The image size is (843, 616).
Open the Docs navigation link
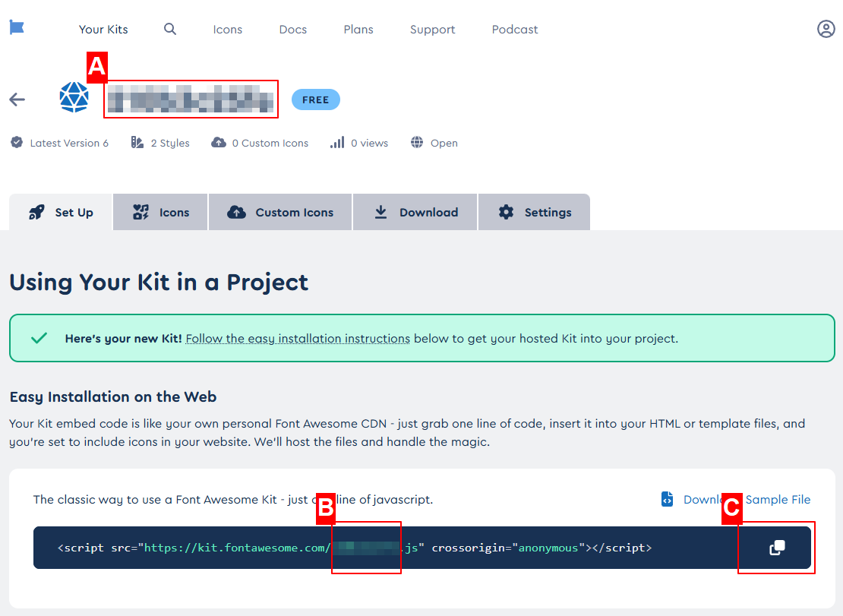(293, 30)
